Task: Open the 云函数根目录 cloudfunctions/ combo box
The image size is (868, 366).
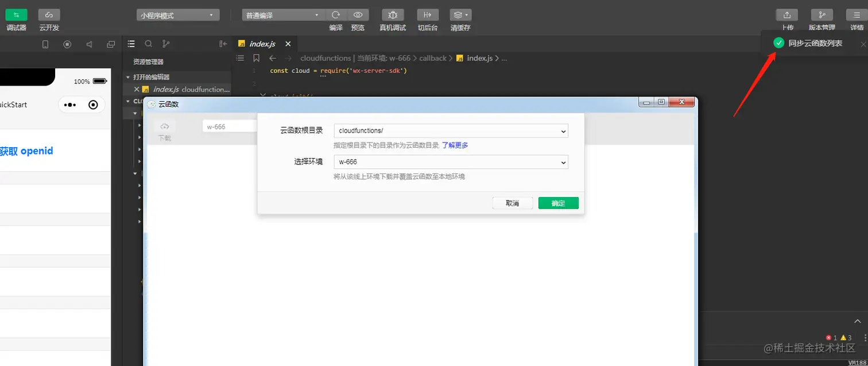Action: (451, 130)
